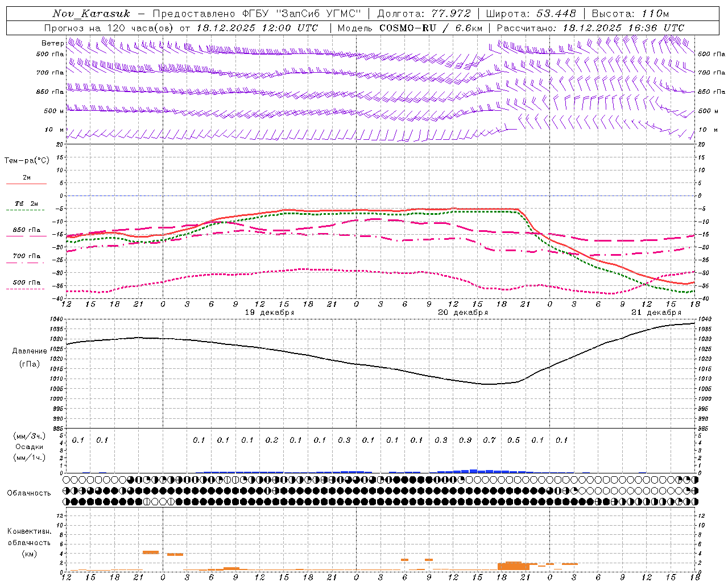This screenshot has height=582, width=728.
Task: Click the 0.2 precipitation value
Action: click(272, 440)
